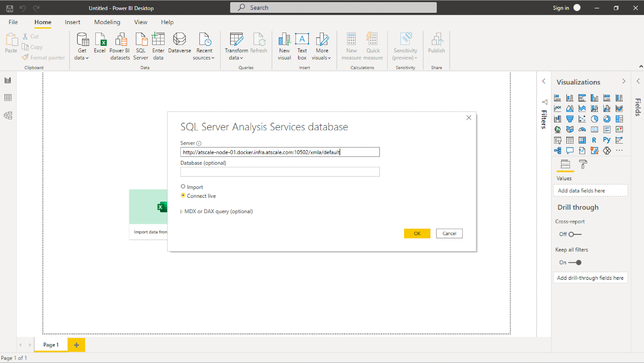Select the line chart visualization
This screenshot has width=644, height=363.
pos(557,109)
